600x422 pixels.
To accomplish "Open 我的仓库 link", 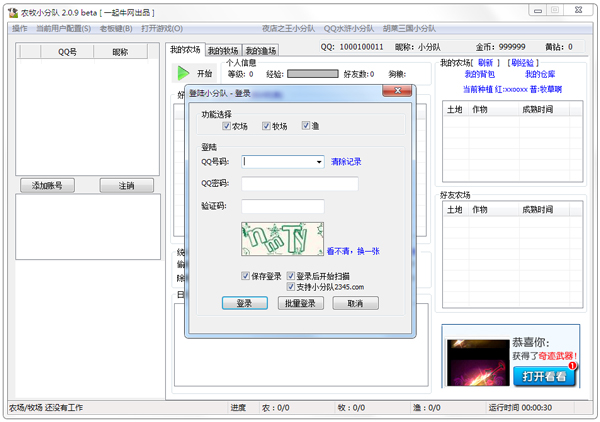I will 540,74.
